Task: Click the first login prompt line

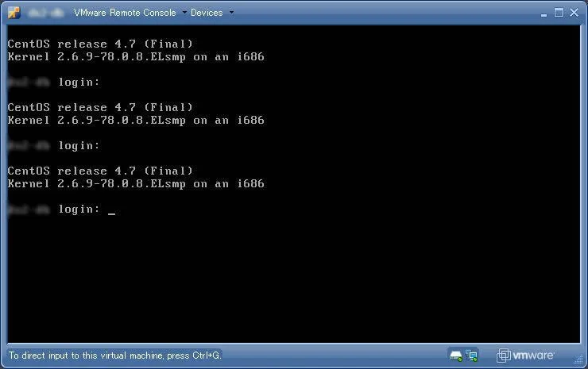Action: coord(79,83)
